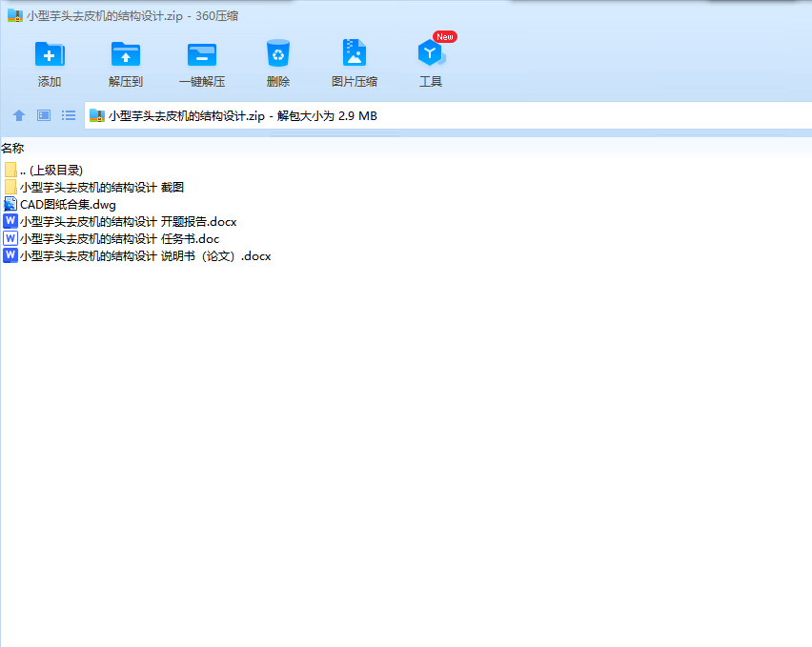
Task: Open the 工具 (Tools) icon
Action: pos(431,52)
